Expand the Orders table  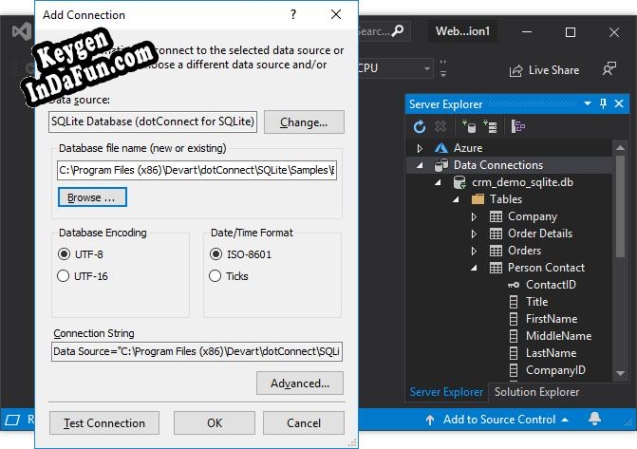point(474,251)
